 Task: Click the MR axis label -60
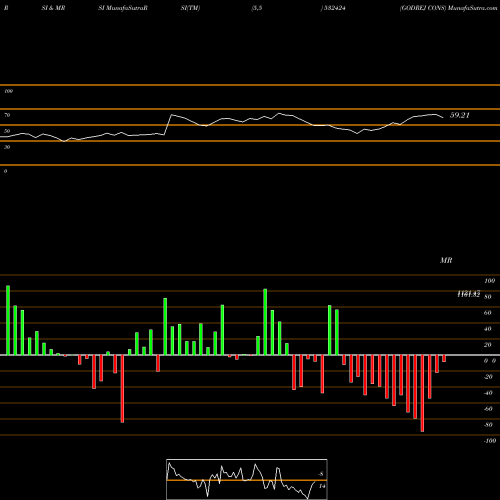488,409
